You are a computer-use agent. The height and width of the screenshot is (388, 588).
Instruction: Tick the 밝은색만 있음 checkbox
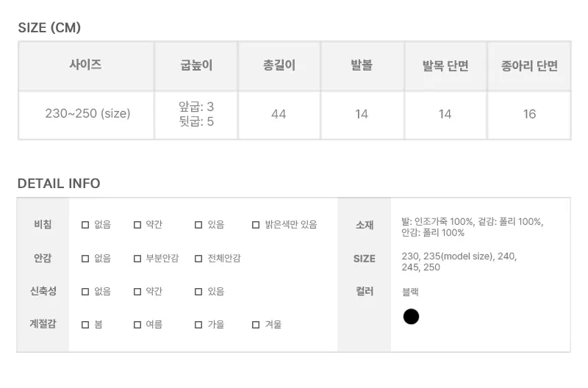256,225
